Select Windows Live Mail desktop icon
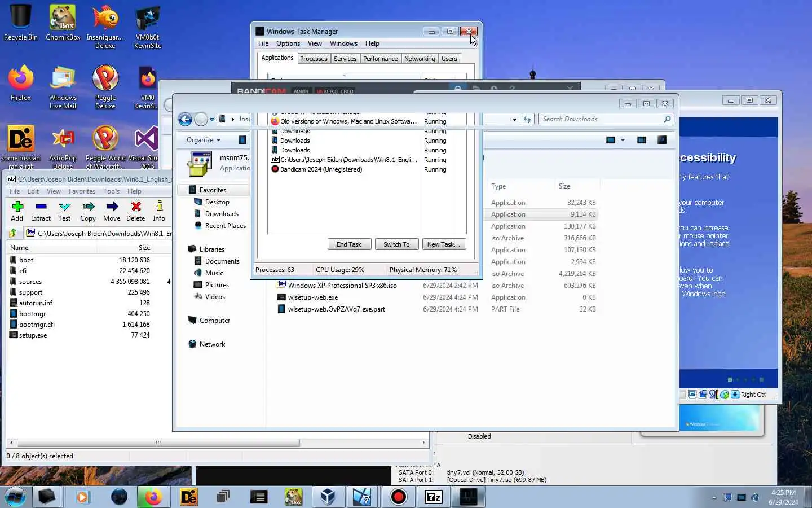 [x=63, y=87]
